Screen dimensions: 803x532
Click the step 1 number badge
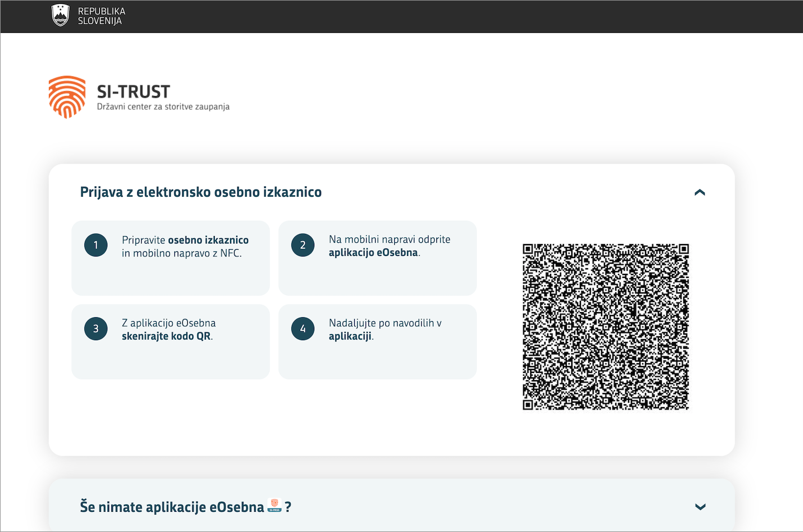(x=96, y=245)
